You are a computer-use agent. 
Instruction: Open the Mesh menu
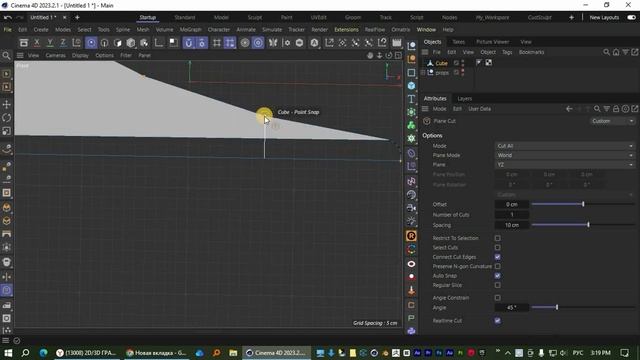point(142,29)
